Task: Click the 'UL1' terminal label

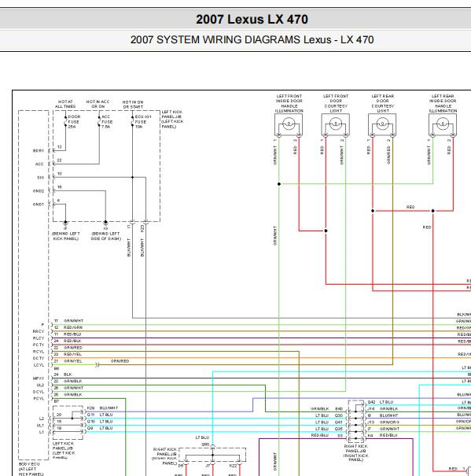Action: point(40,426)
